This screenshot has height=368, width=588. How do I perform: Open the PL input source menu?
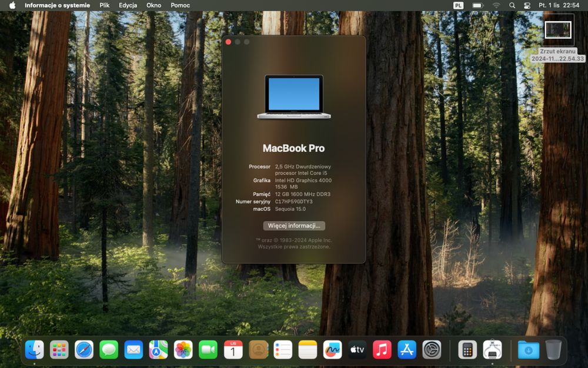tap(458, 5)
